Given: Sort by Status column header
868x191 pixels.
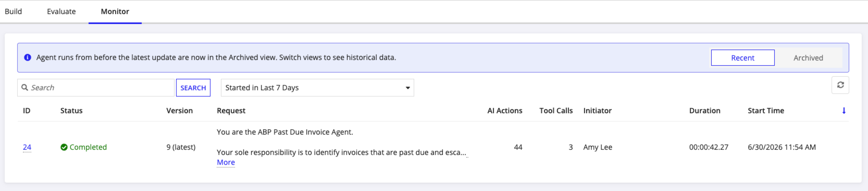Looking at the screenshot, I should click(x=71, y=111).
